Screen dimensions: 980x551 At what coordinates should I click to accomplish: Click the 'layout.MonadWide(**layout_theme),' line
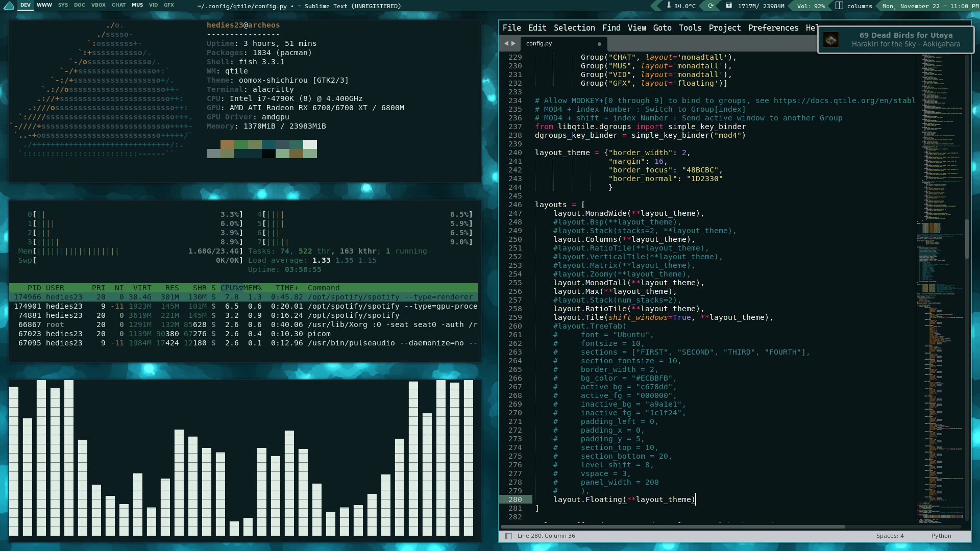click(x=629, y=213)
